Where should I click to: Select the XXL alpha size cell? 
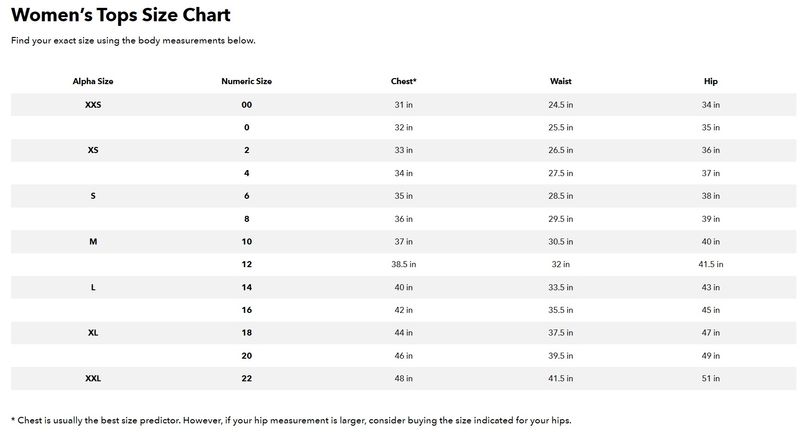[x=93, y=378]
